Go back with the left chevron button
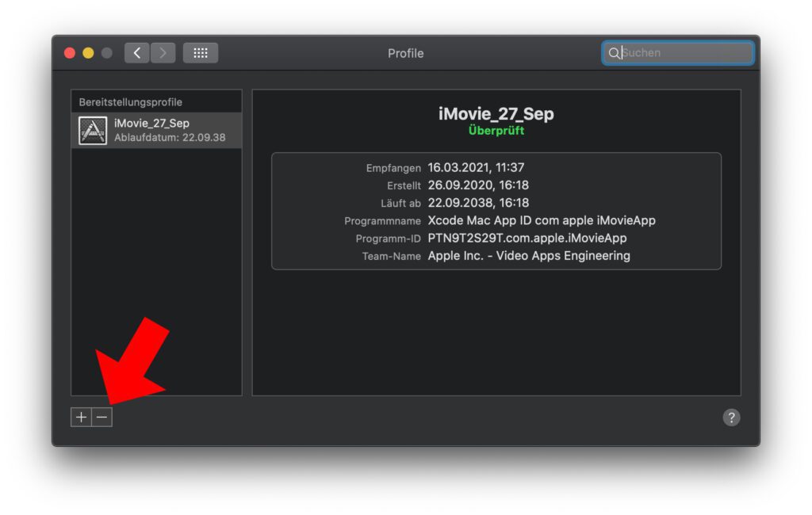The height and width of the screenshot is (515, 812). 137,53
